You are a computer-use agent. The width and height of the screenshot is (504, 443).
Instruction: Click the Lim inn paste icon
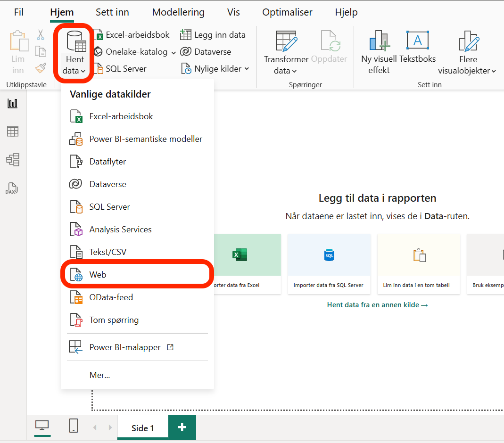pyautogui.click(x=19, y=41)
